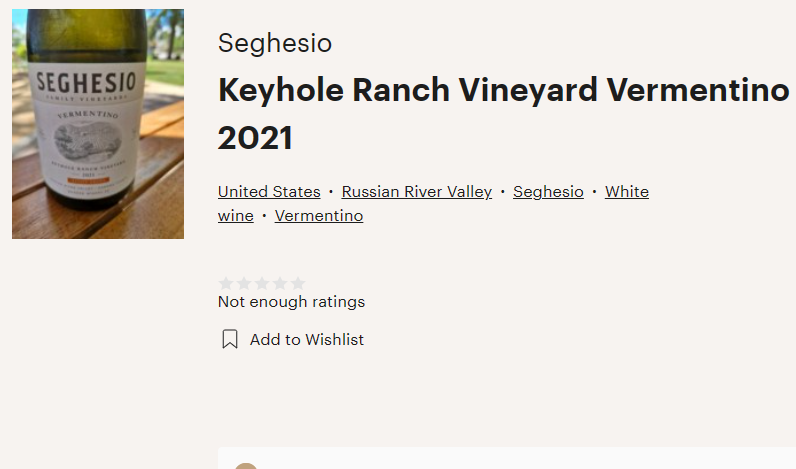Open the Russian River Valley region link
This screenshot has width=796, height=469.
click(417, 192)
